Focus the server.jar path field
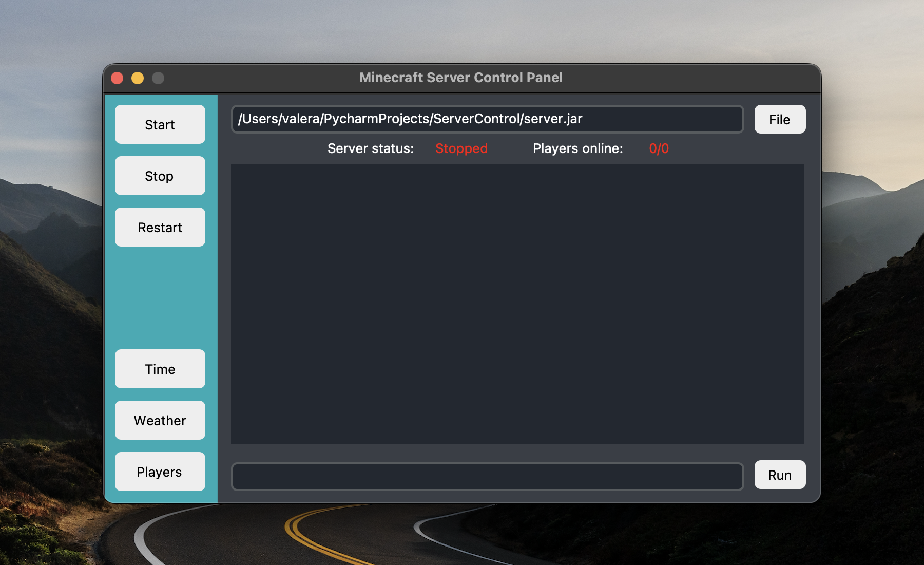This screenshot has height=565, width=924. pyautogui.click(x=487, y=119)
